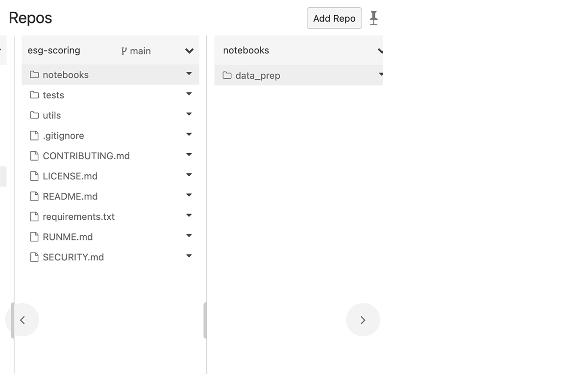Select the RUNME.md file entry
Screen dimensions: 588x374
pyautogui.click(x=68, y=237)
